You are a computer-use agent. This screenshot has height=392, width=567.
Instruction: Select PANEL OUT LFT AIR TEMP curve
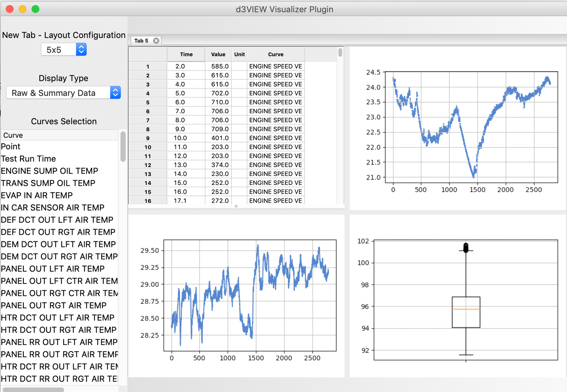click(59, 269)
